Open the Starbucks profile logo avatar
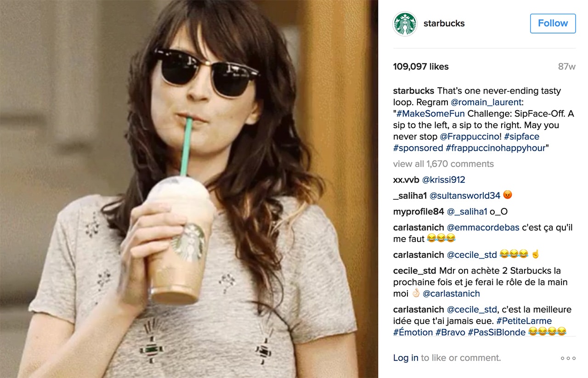 [405, 23]
